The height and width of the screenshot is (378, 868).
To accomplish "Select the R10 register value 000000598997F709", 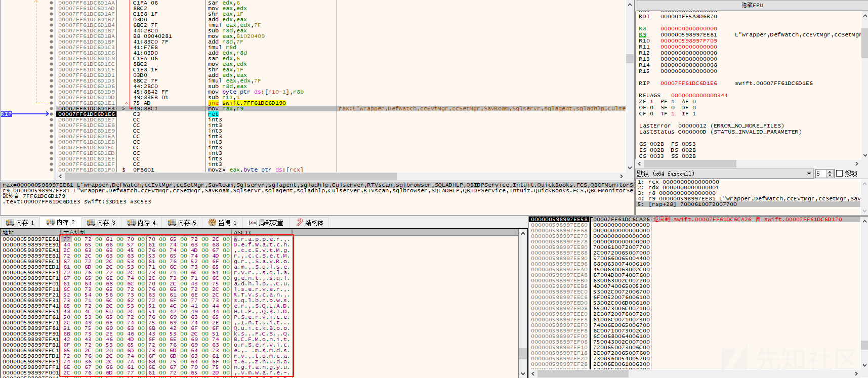I will point(688,40).
